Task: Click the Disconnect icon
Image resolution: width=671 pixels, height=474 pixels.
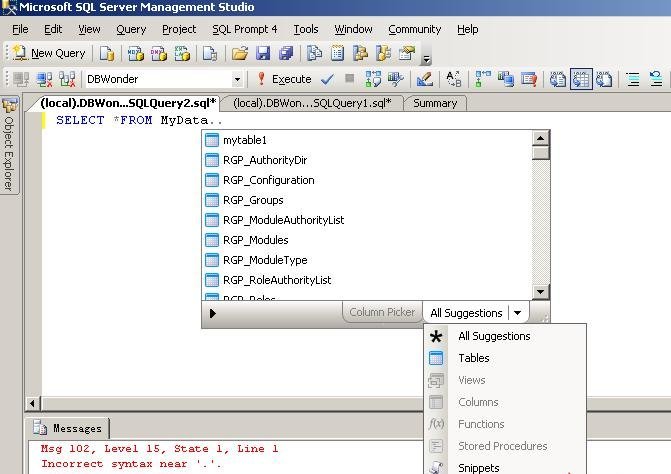Action: pyautogui.click(x=44, y=79)
